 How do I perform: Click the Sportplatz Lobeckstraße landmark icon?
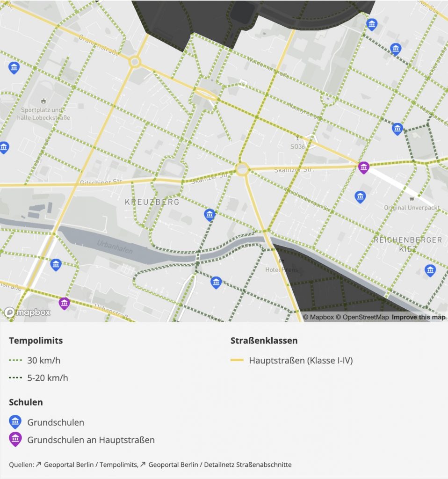click(x=43, y=101)
